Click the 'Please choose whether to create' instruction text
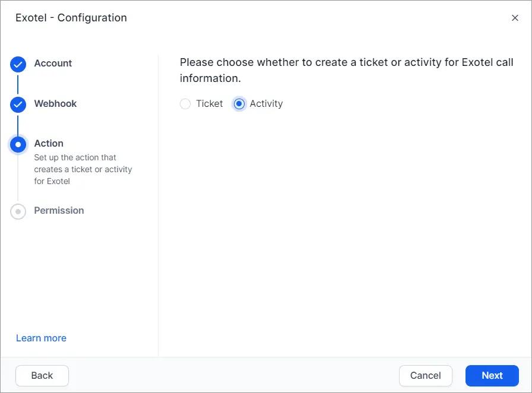Viewport: 532px width, 393px height. point(346,70)
